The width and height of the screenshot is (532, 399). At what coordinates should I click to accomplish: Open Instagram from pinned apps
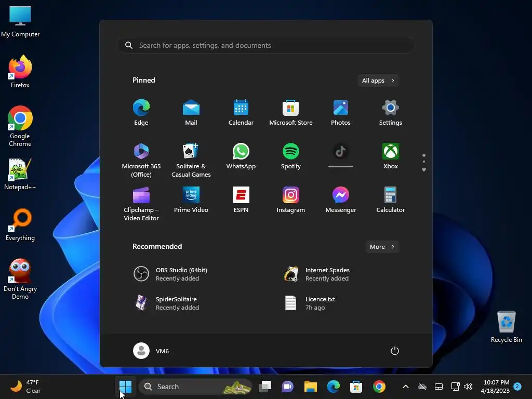click(291, 199)
